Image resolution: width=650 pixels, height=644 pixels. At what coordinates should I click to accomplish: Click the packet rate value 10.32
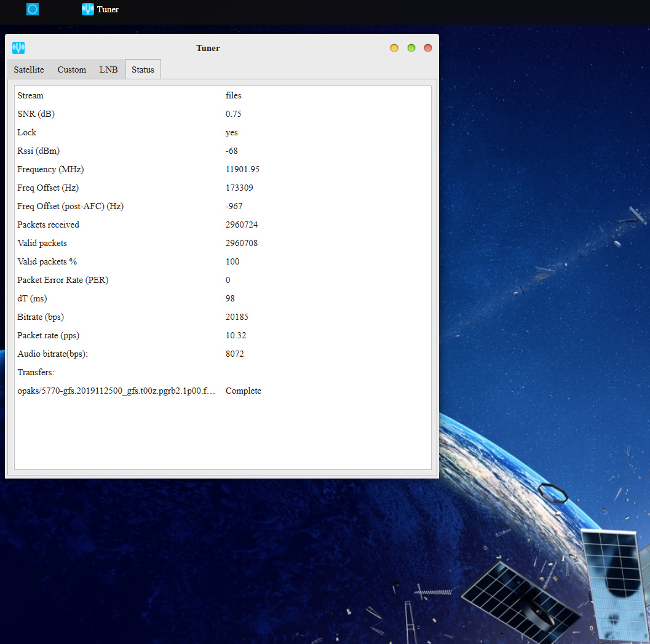236,335
